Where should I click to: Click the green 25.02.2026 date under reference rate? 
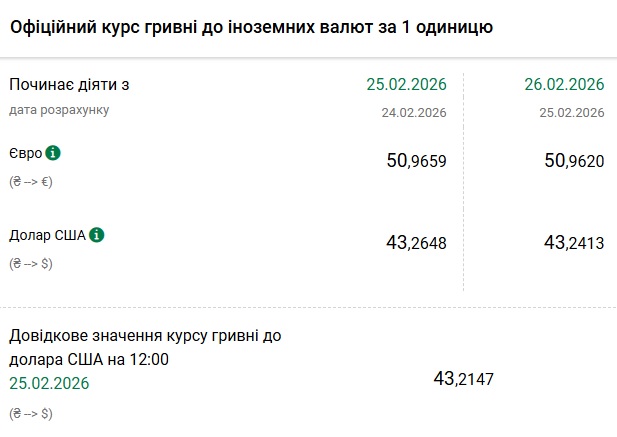pyautogui.click(x=49, y=383)
